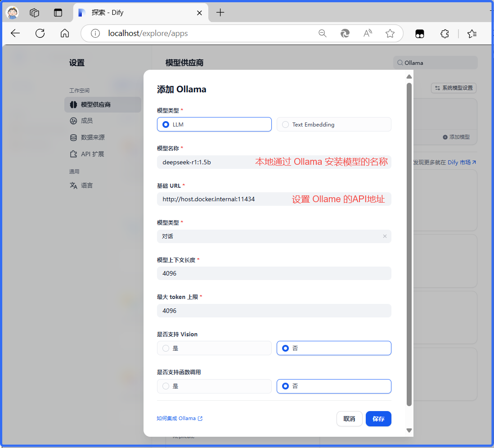The width and height of the screenshot is (494, 448).
Task: Open the 对话 model type dropdown
Action: coord(274,236)
